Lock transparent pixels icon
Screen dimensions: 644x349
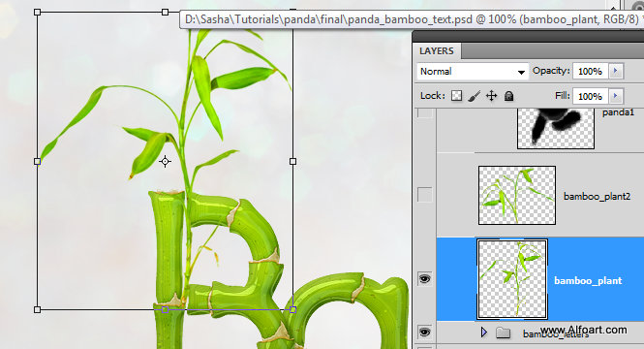[x=456, y=96]
